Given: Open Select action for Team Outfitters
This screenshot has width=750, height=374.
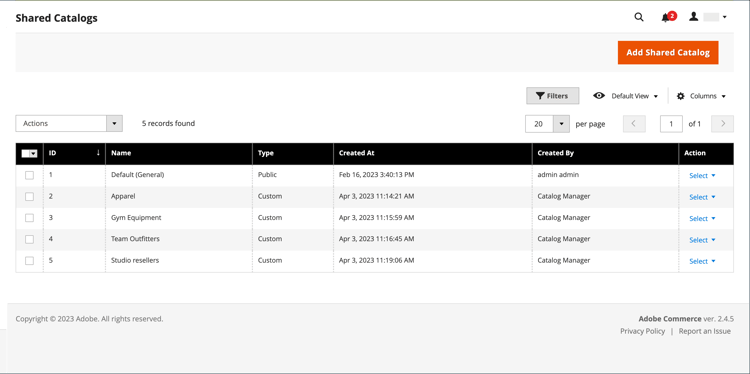Looking at the screenshot, I should pos(702,240).
